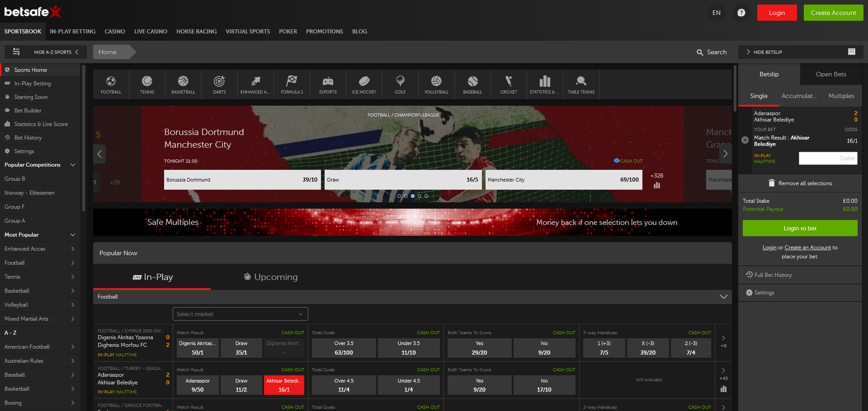Go to next banner slide

725,154
